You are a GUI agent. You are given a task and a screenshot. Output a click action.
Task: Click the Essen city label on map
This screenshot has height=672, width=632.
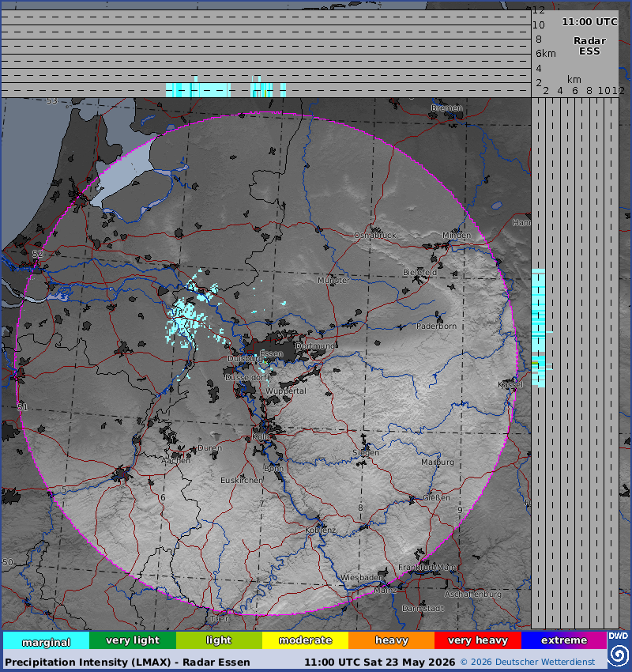272,353
